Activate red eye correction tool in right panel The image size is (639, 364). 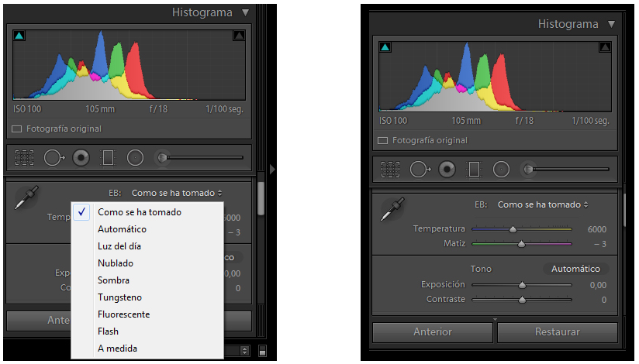tap(447, 169)
